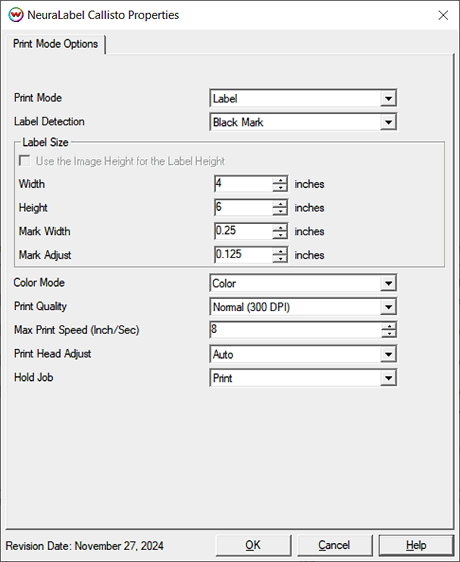The height and width of the screenshot is (562, 460).
Task: Decrease Mark Adjust using down arrow
Action: [x=280, y=259]
